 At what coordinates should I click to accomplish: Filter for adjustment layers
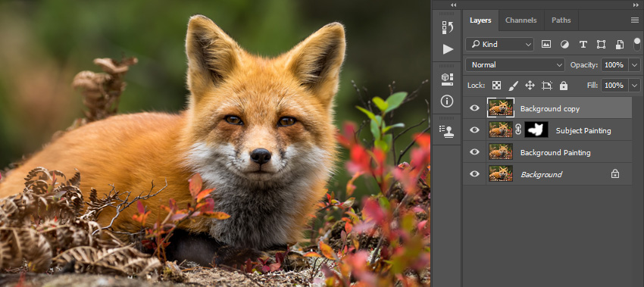(x=564, y=45)
